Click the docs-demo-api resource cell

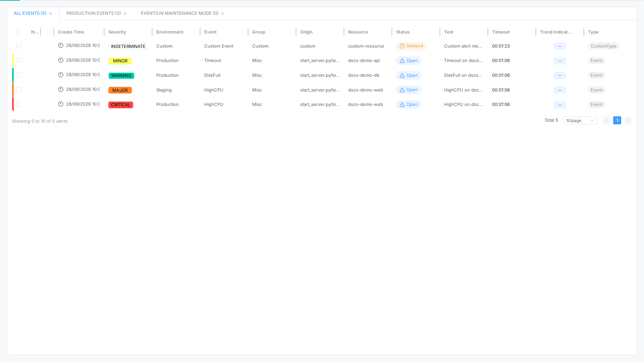[364, 60]
